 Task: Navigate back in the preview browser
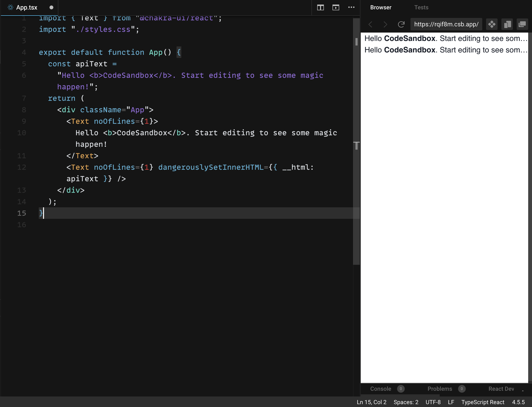click(370, 24)
